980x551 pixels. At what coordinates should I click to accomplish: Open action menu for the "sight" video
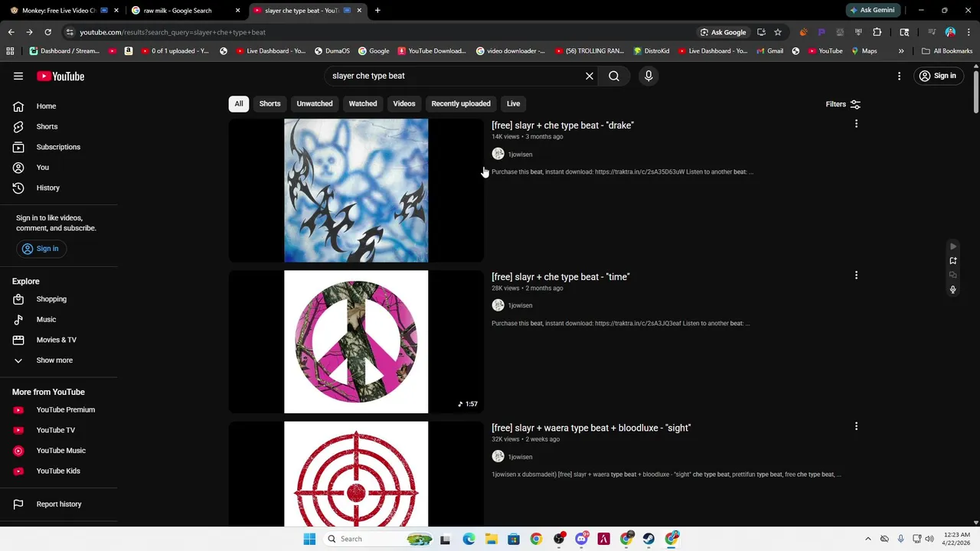(856, 426)
